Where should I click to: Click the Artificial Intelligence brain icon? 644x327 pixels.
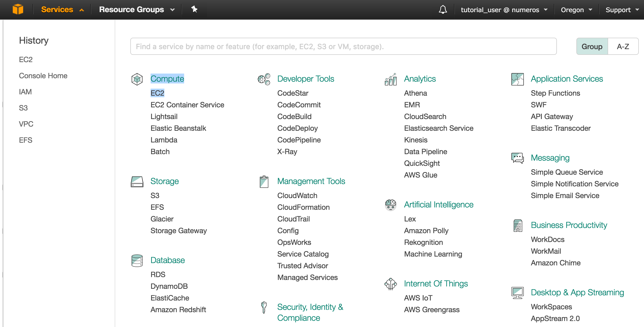390,205
